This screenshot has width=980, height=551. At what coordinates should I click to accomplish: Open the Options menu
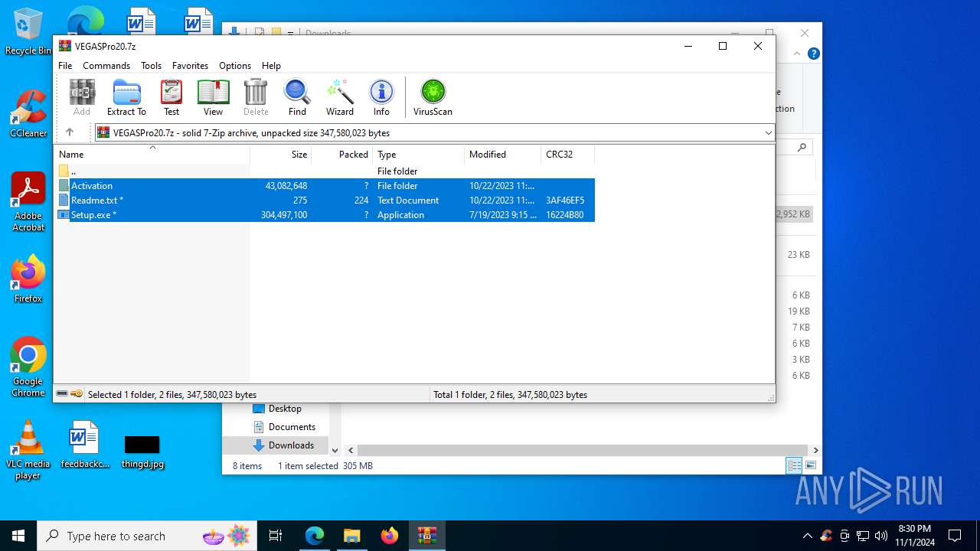click(x=235, y=66)
